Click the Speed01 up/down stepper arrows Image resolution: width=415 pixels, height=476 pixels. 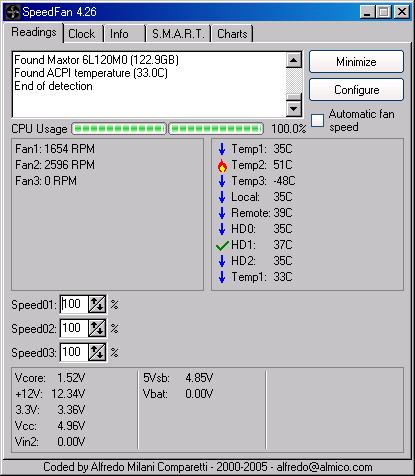click(x=97, y=304)
